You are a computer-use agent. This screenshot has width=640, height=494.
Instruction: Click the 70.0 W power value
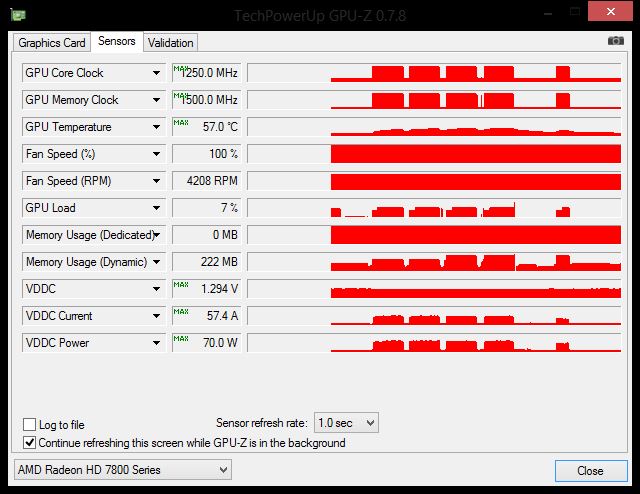coord(207,343)
